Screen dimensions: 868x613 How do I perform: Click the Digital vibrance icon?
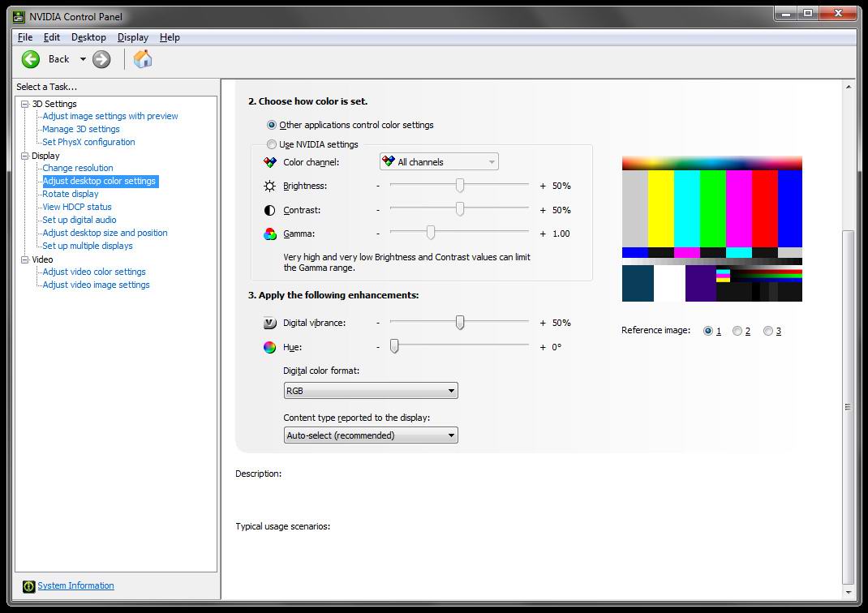tap(270, 323)
